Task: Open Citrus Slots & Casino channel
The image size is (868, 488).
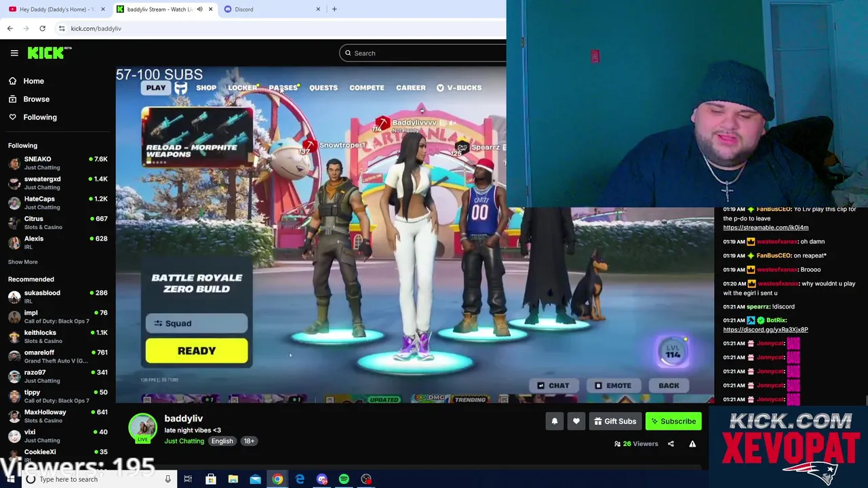Action: pyautogui.click(x=58, y=222)
